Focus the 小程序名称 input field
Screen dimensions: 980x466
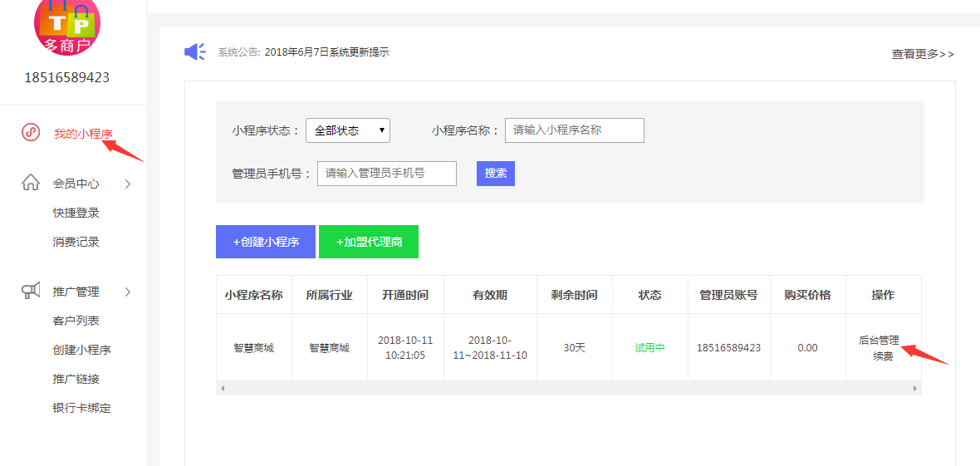(575, 130)
